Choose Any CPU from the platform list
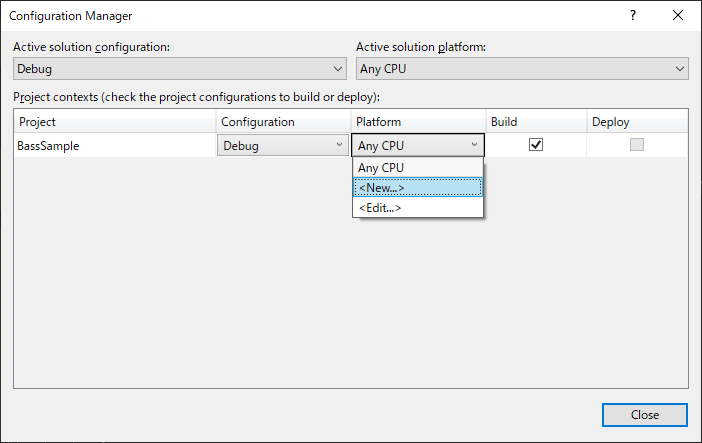The height and width of the screenshot is (443, 702). (418, 168)
